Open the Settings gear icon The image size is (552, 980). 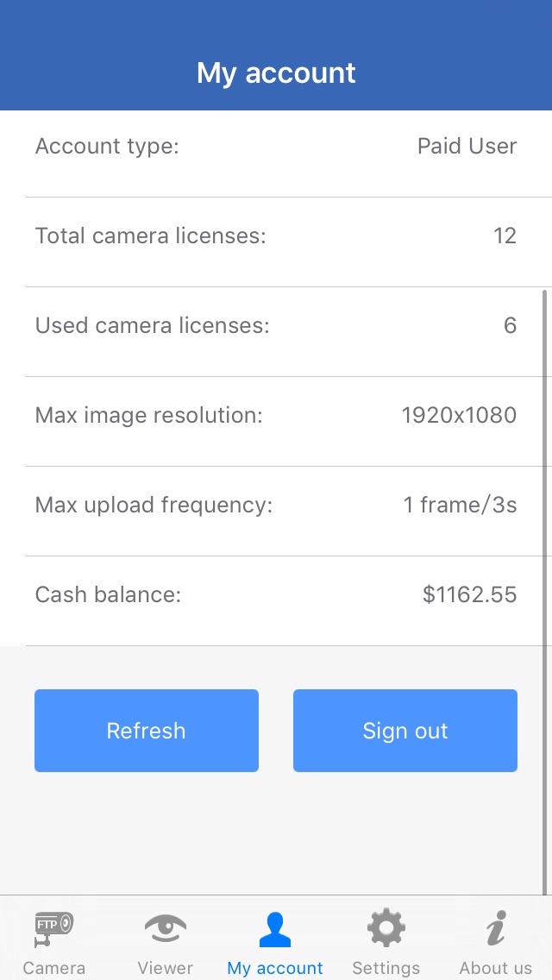tap(386, 929)
